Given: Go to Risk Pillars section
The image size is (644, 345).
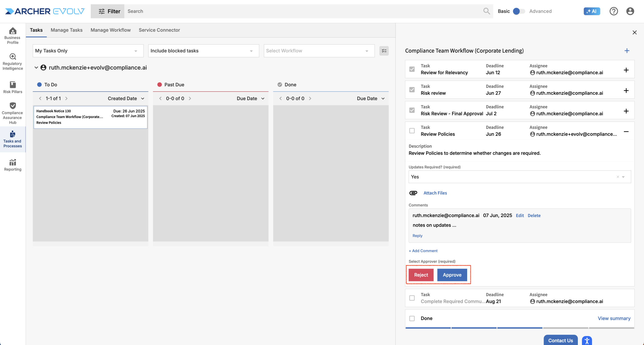Looking at the screenshot, I should tap(13, 87).
